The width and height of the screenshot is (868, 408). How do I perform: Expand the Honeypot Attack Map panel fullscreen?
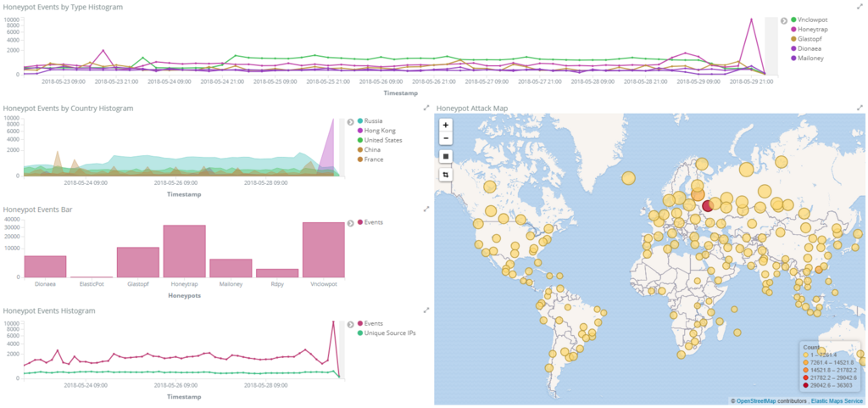click(x=860, y=108)
